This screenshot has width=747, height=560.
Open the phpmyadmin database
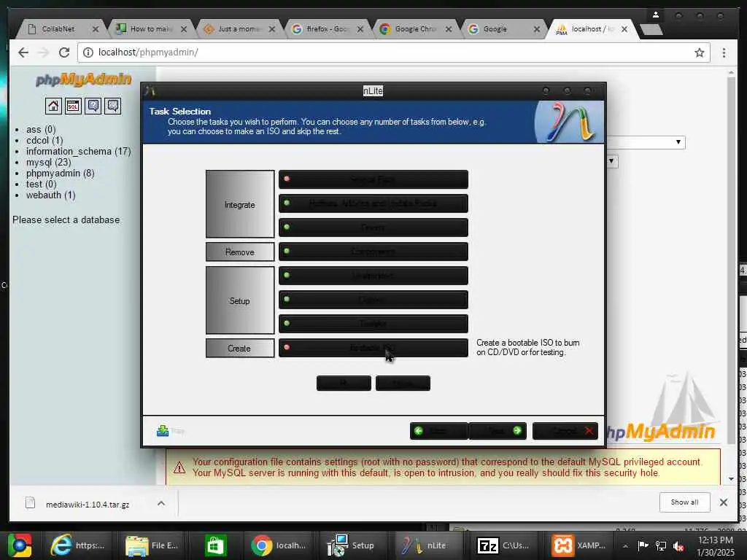(x=60, y=174)
